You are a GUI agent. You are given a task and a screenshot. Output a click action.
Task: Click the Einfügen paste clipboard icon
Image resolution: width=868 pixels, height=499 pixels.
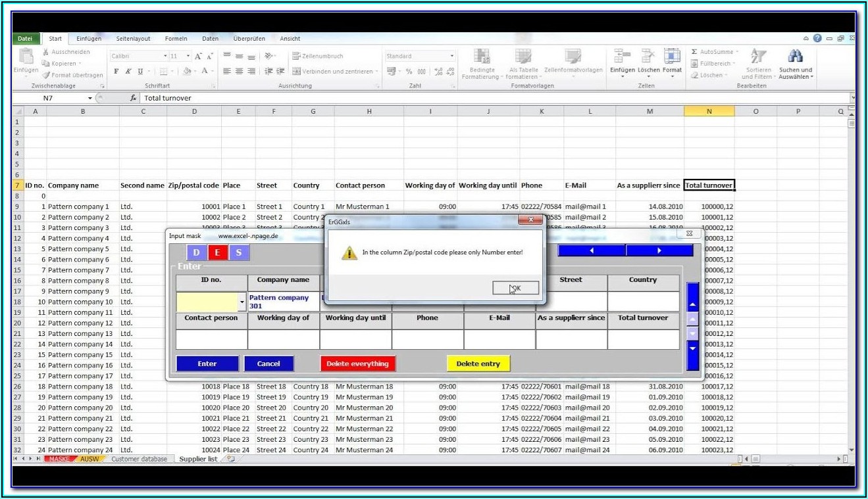26,57
